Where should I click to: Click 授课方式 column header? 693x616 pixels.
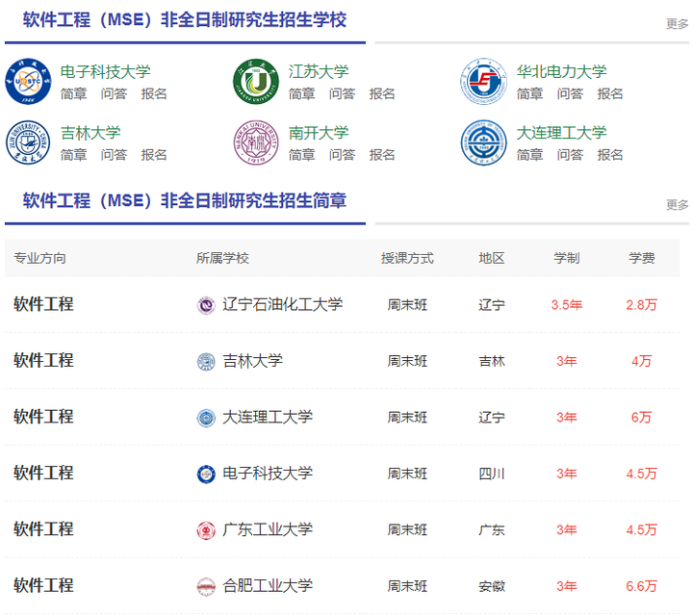coord(407,258)
